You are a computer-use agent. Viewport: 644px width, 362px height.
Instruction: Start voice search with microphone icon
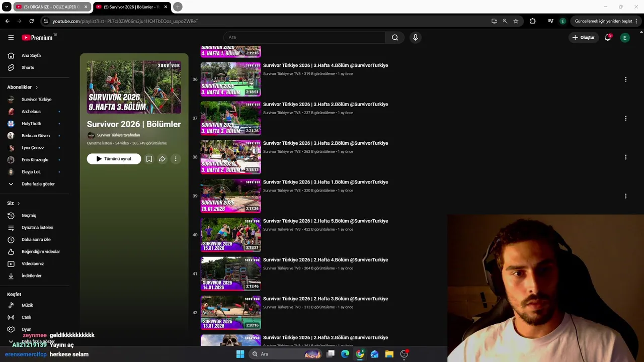click(x=415, y=37)
